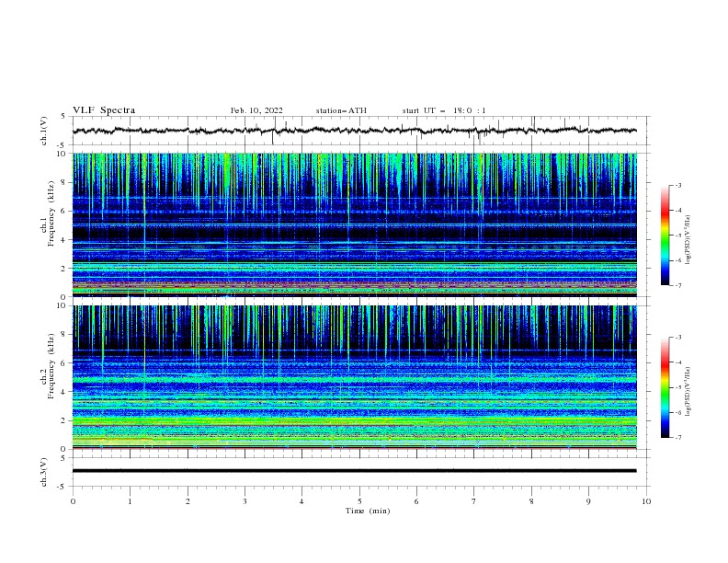Click the "2" tick on ch.1 frequency axis
This screenshot has width=728, height=563.
point(64,268)
